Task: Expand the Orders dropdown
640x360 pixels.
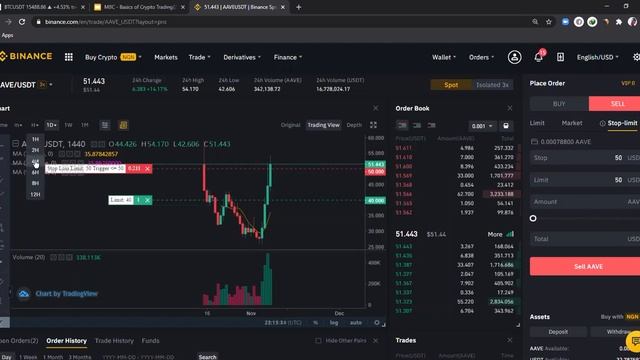Action: [481, 57]
